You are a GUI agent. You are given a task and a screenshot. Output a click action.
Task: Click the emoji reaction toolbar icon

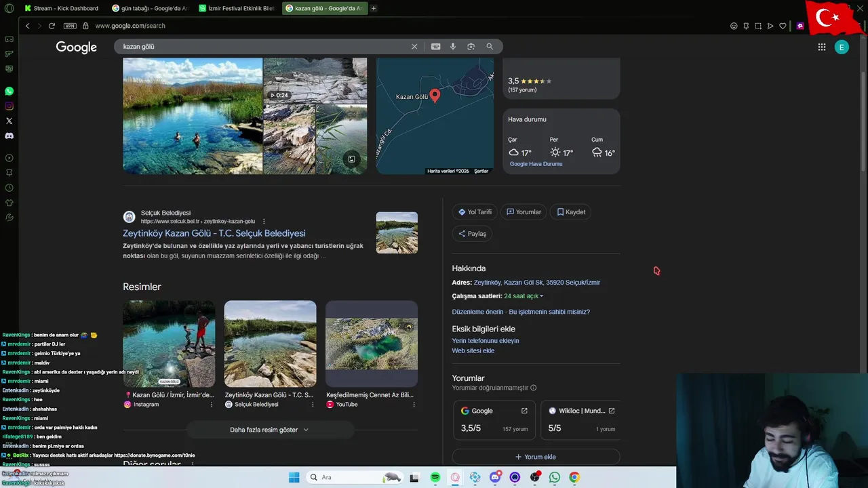[734, 26]
